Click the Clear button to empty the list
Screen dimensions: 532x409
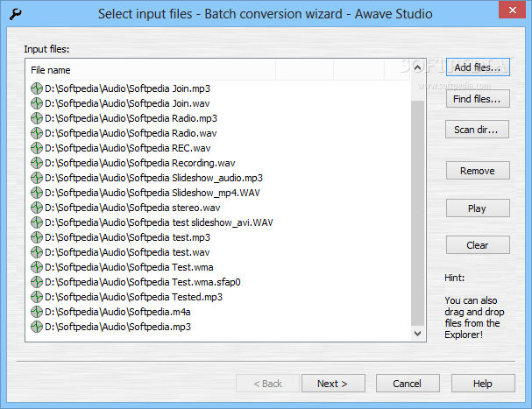(478, 245)
